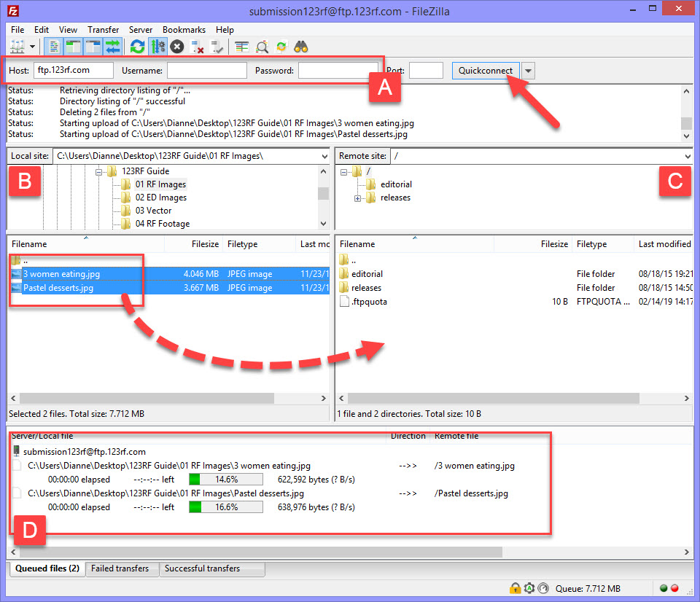Click the gear icon in the status bar
The image size is (700, 602).
pyautogui.click(x=529, y=588)
